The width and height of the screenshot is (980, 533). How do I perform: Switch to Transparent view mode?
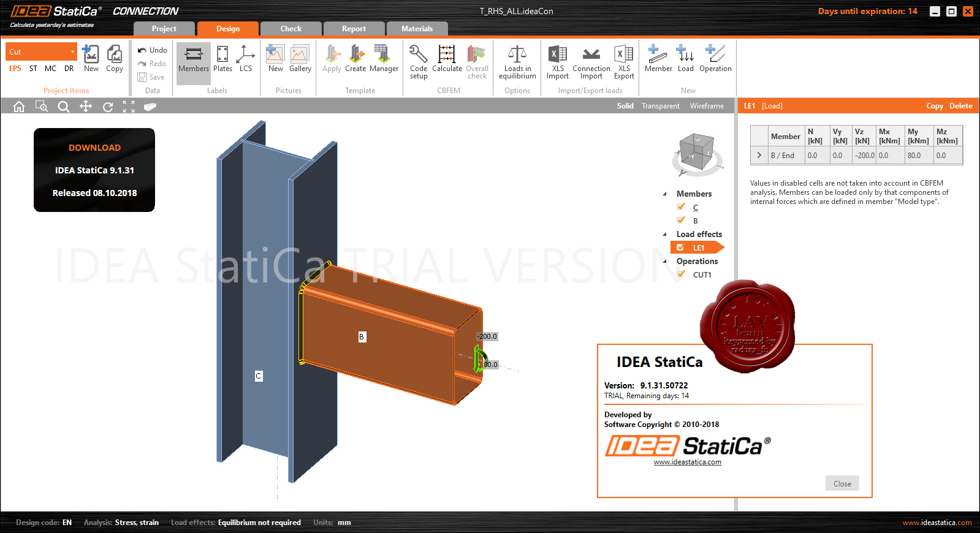[x=661, y=106]
